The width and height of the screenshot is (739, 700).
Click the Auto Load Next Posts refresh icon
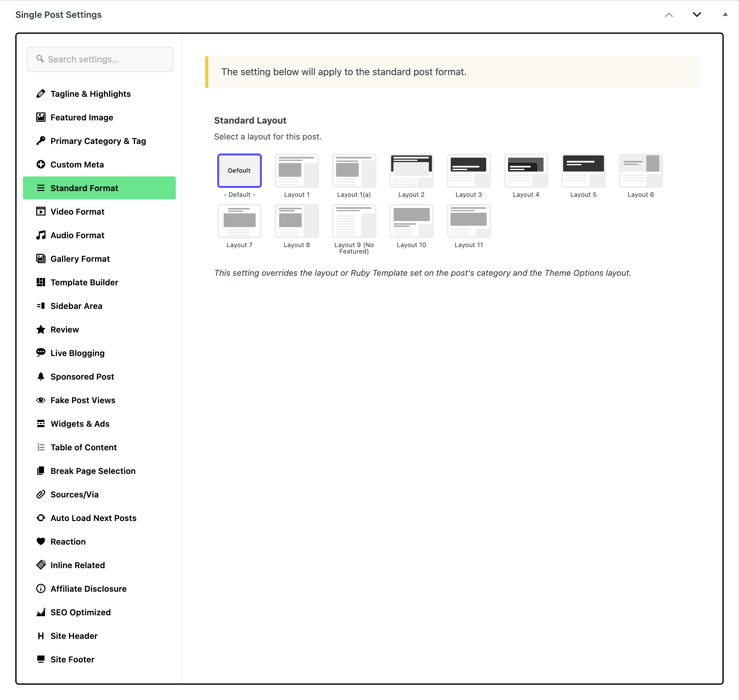point(41,518)
